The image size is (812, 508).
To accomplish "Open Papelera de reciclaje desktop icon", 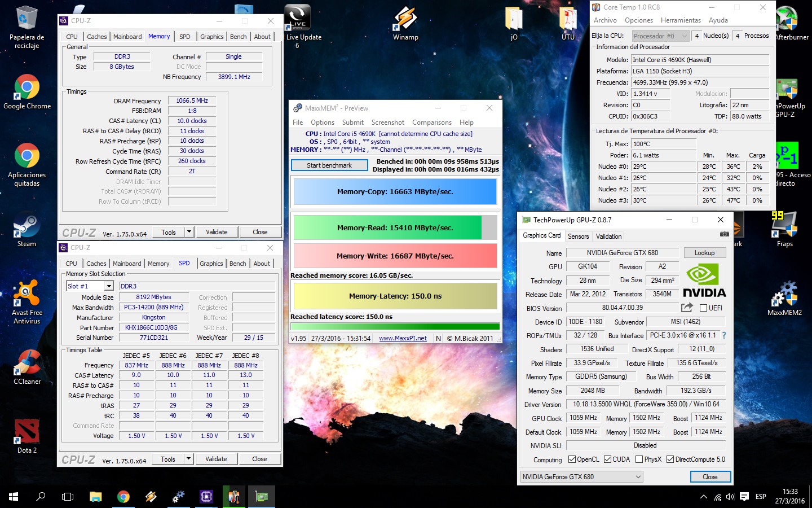I will click(x=27, y=27).
